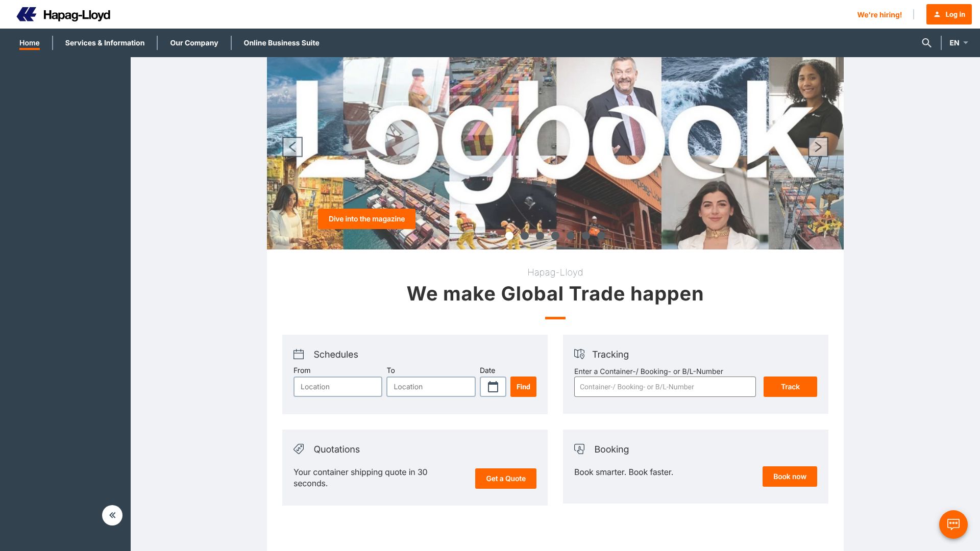Select the second carousel indicator dot
The image size is (980, 551).
click(525, 236)
